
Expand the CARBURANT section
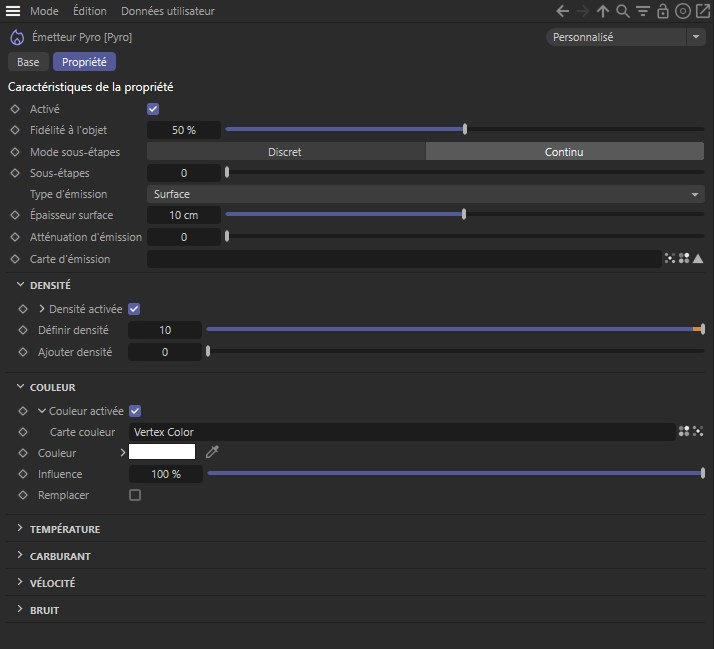click(60, 556)
